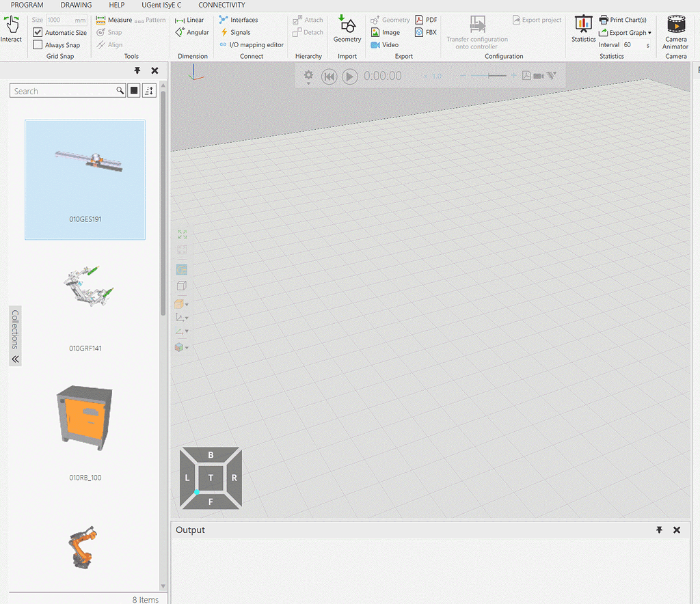Export the scene as PDF
700x604 pixels.
click(426, 20)
